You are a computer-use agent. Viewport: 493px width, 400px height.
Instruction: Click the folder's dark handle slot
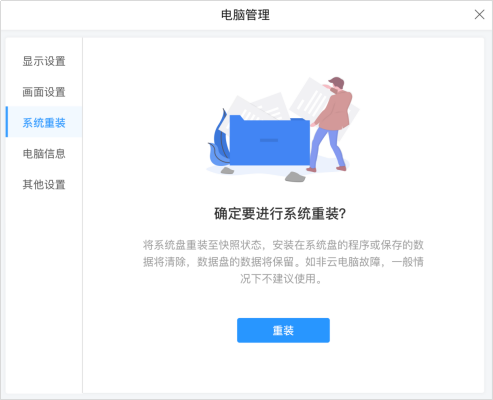click(269, 140)
